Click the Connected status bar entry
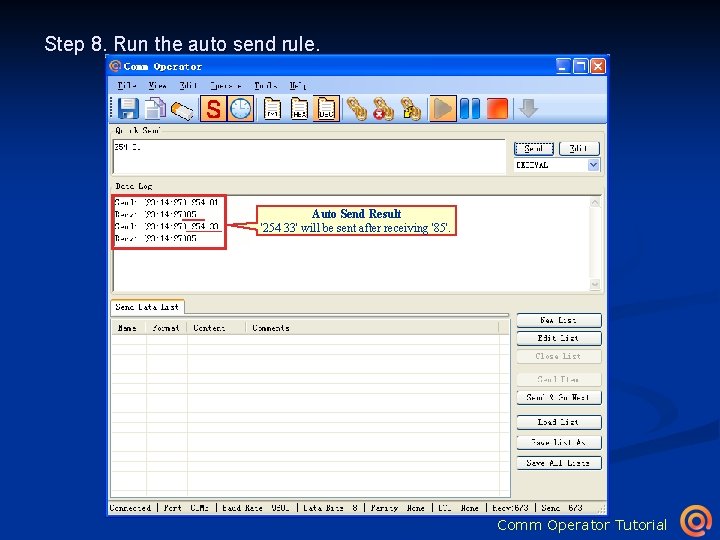Image resolution: width=720 pixels, height=540 pixels. click(130, 508)
